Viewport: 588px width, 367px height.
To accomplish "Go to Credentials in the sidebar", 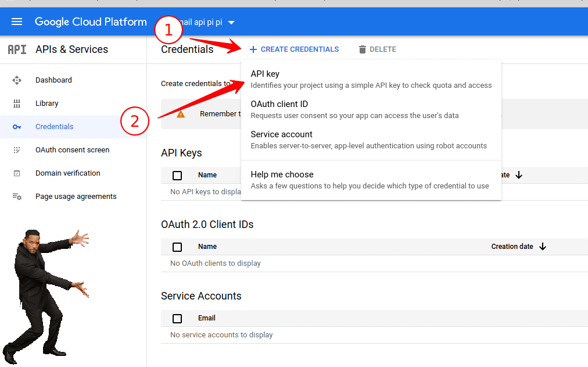I will (73, 126).
